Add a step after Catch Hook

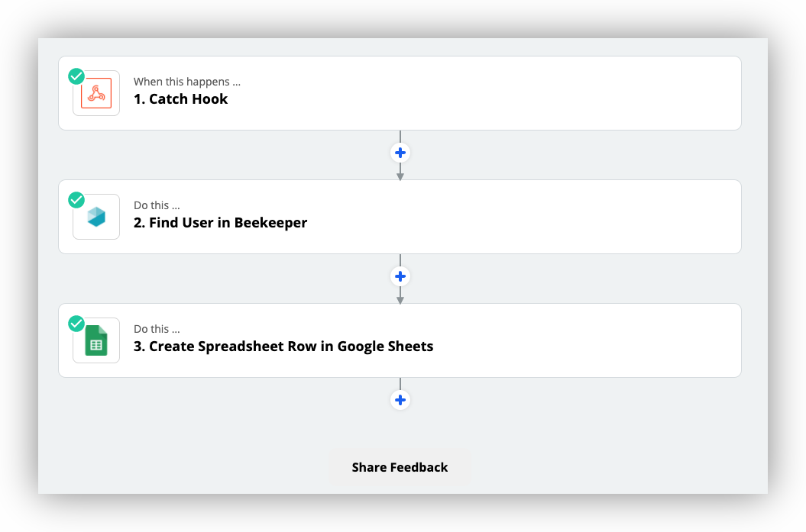(400, 153)
